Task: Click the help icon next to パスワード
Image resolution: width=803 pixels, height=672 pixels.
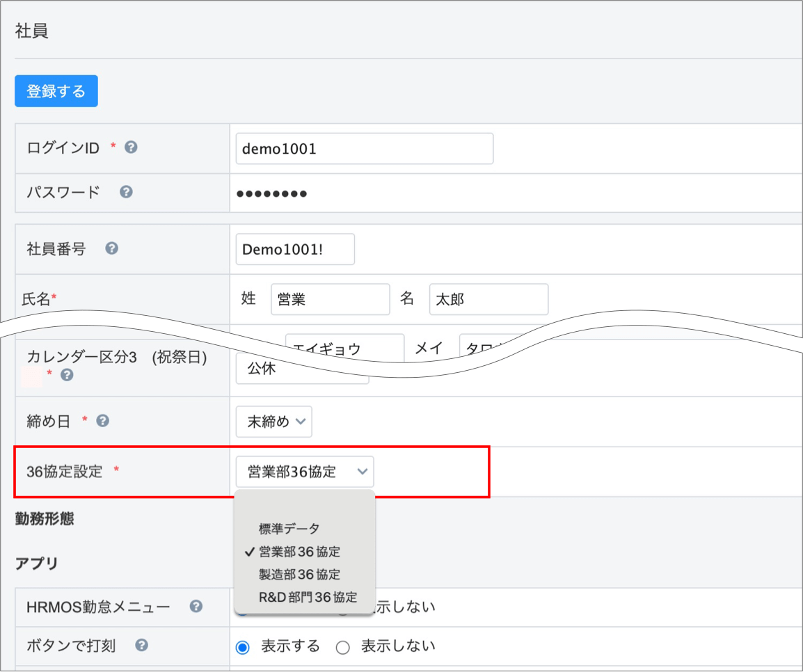Action: coord(126,192)
